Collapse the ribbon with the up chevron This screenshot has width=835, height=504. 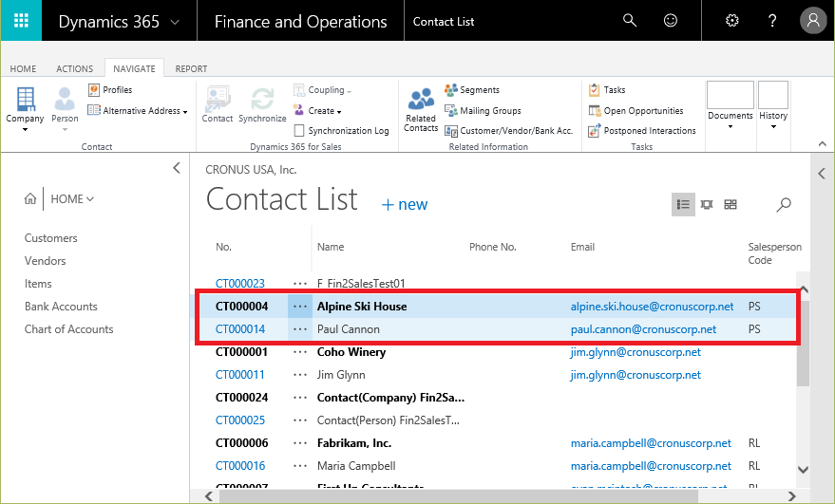tap(823, 144)
